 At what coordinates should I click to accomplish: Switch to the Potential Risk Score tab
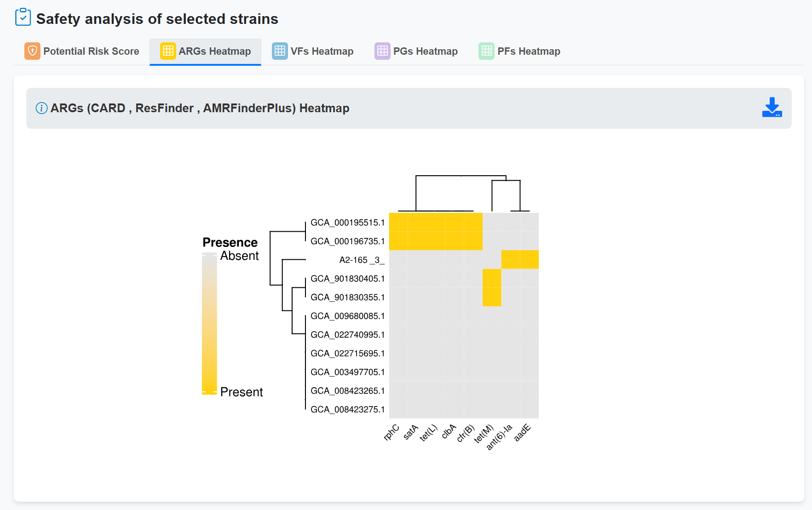[x=91, y=52]
